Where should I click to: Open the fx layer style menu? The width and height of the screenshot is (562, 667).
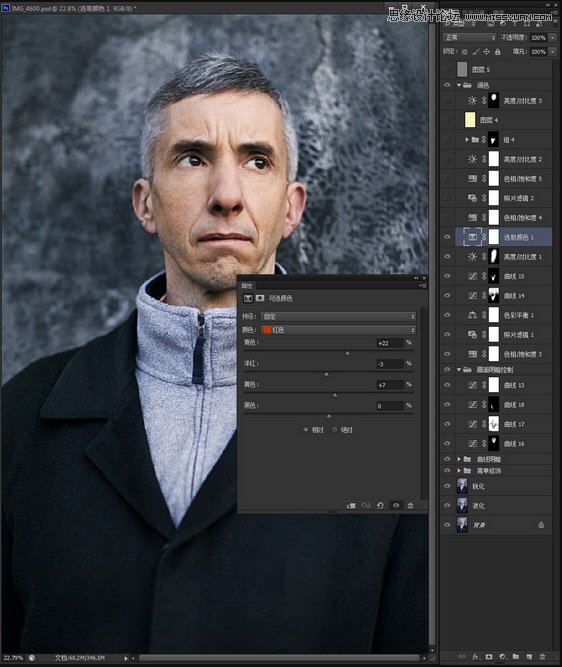pyautogui.click(x=476, y=657)
